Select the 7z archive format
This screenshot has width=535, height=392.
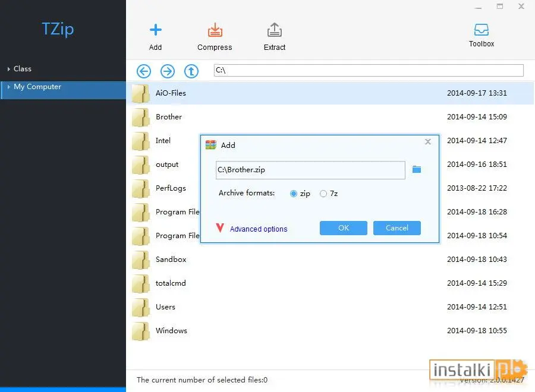click(323, 194)
